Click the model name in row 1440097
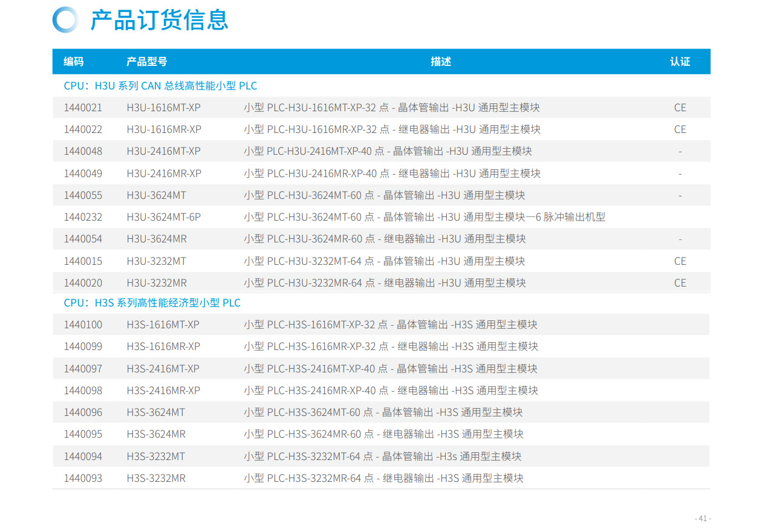Image resolution: width=762 pixels, height=532 pixels. [163, 369]
